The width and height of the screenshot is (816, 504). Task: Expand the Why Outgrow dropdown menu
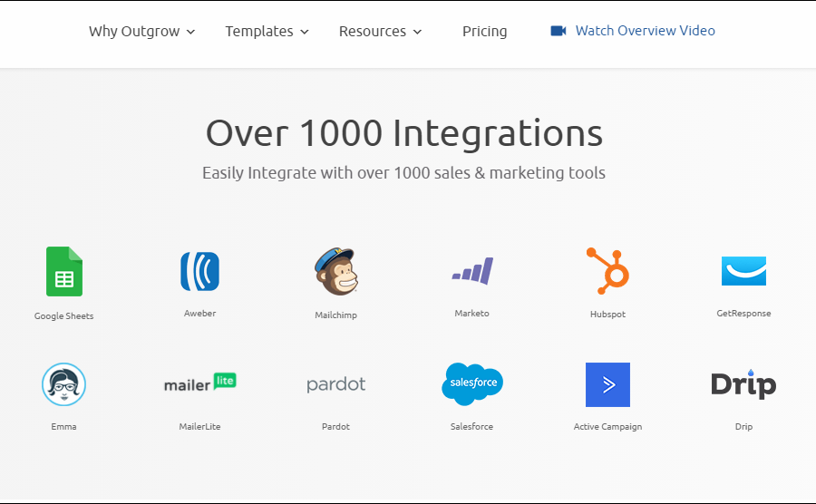141,32
